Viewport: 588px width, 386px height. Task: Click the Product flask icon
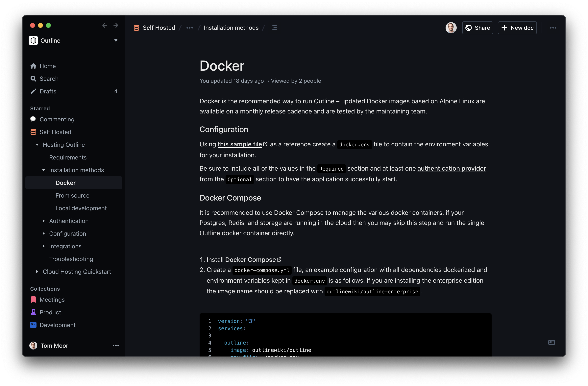33,312
